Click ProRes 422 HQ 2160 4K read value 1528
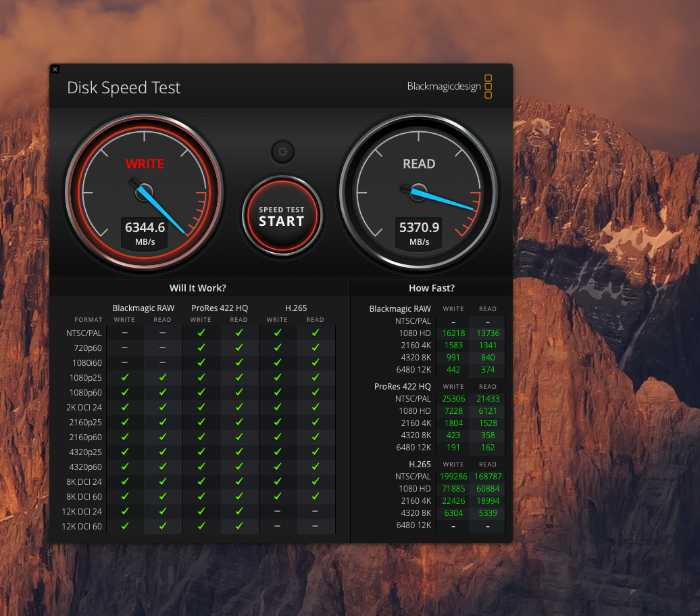 coord(488,423)
